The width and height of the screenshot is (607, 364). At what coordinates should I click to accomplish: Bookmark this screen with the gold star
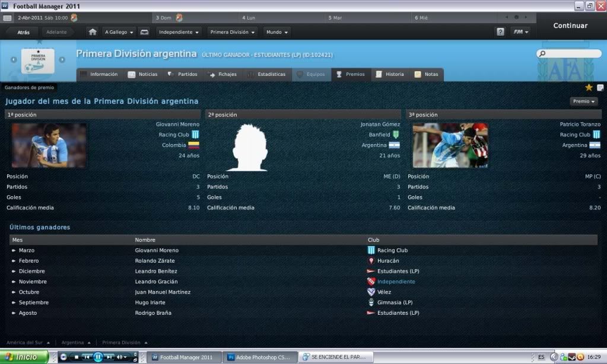click(x=589, y=87)
